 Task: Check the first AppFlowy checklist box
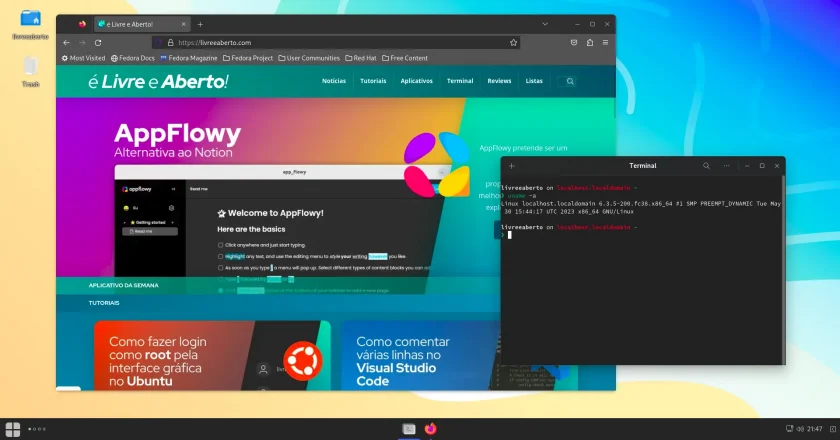click(220, 245)
